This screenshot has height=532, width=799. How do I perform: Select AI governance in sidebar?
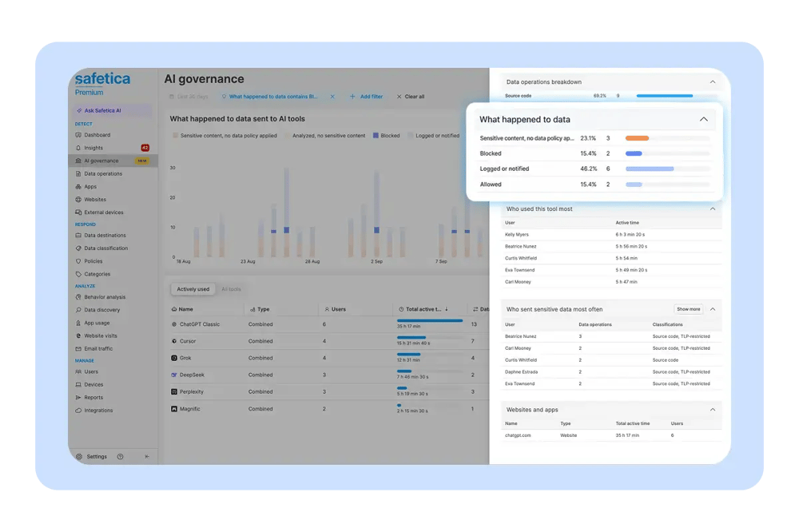[113, 161]
